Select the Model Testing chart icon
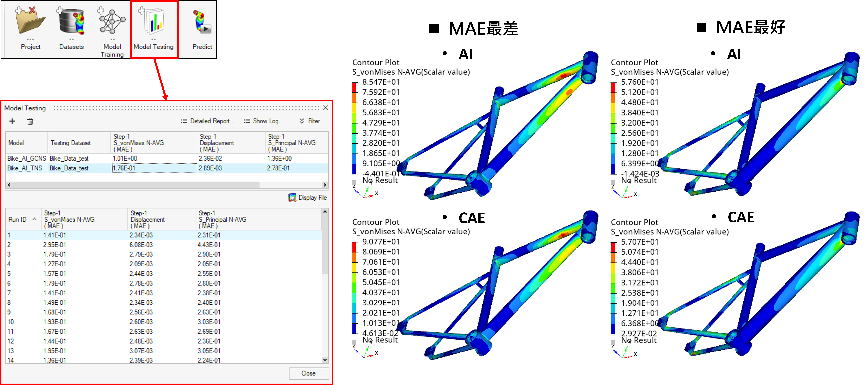 pyautogui.click(x=153, y=22)
